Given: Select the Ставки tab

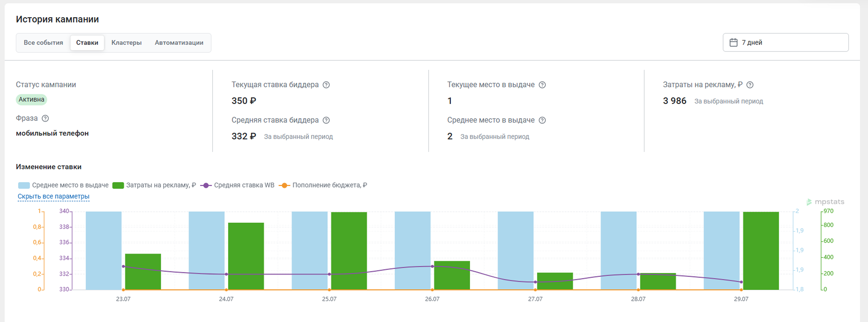Looking at the screenshot, I should tap(87, 43).
